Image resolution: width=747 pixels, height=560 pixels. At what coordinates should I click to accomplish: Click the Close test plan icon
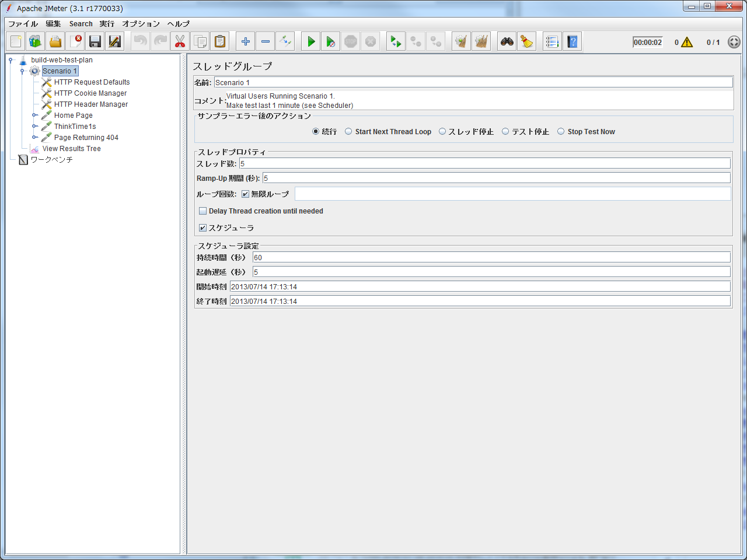pyautogui.click(x=75, y=41)
